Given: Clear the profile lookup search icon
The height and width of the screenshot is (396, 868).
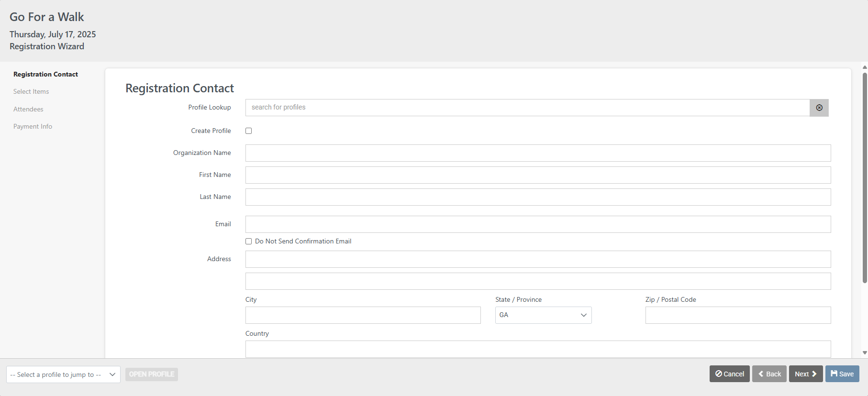Looking at the screenshot, I should pos(819,108).
